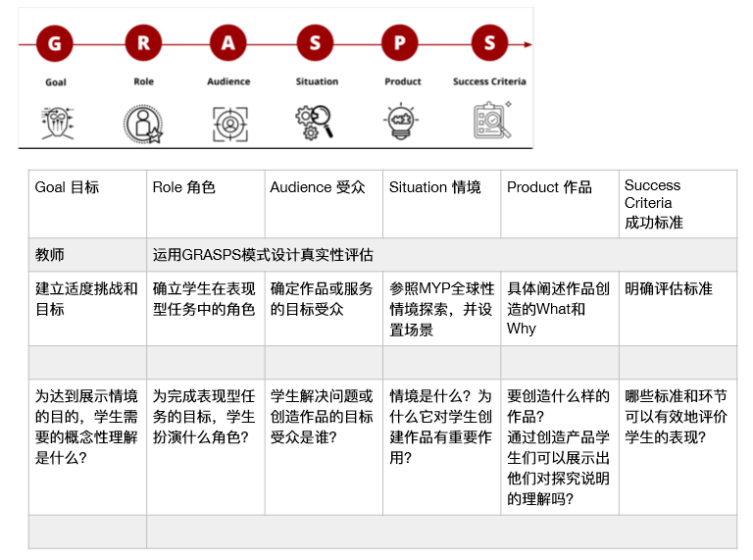Click the 'Success Criteria' label in the diagram
This screenshot has height=560, width=753.
coord(489,81)
